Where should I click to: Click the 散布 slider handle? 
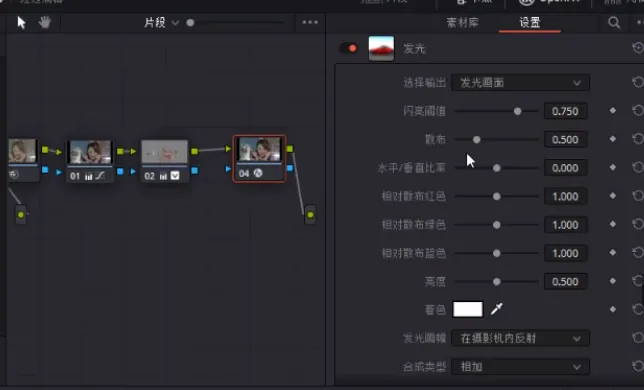coord(476,140)
